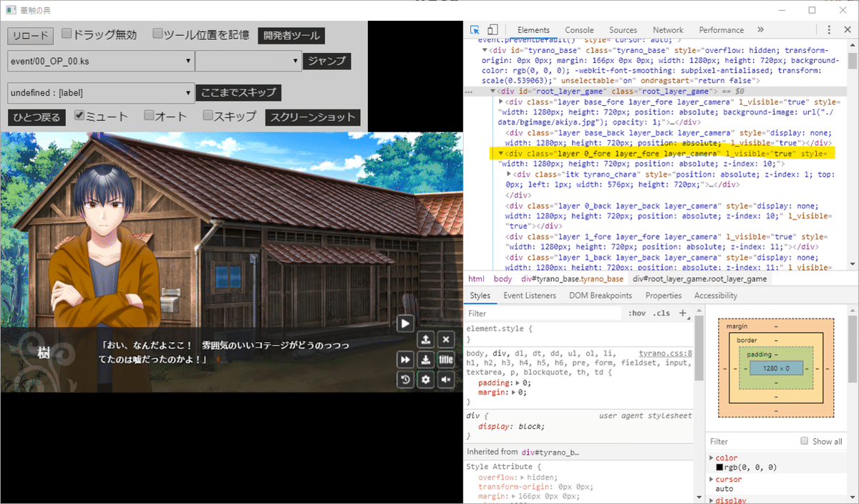Open the backlog history clock icon
This screenshot has width=859, height=504.
click(x=405, y=379)
